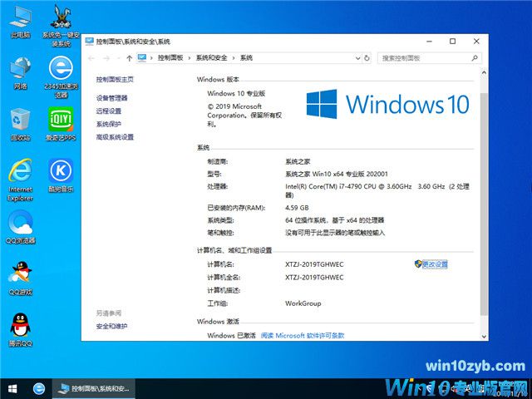Image resolution: width=532 pixels, height=399 pixels.
Task: Click the 'Windows 10 专业版' edition text
Action: 236,93
